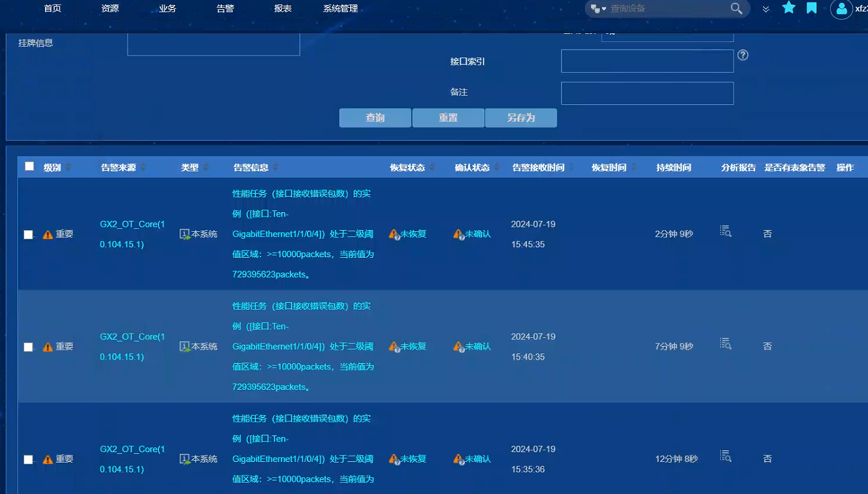Sort the table by 类型 column arrows

click(x=206, y=167)
